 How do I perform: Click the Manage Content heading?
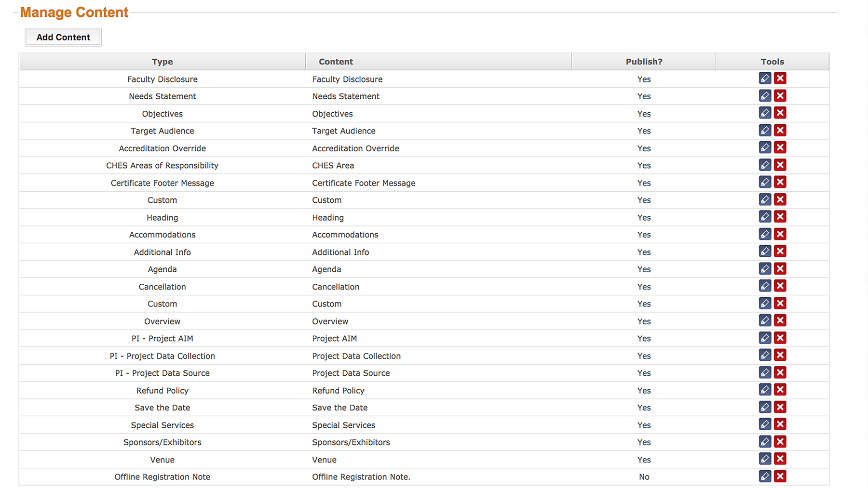click(74, 13)
